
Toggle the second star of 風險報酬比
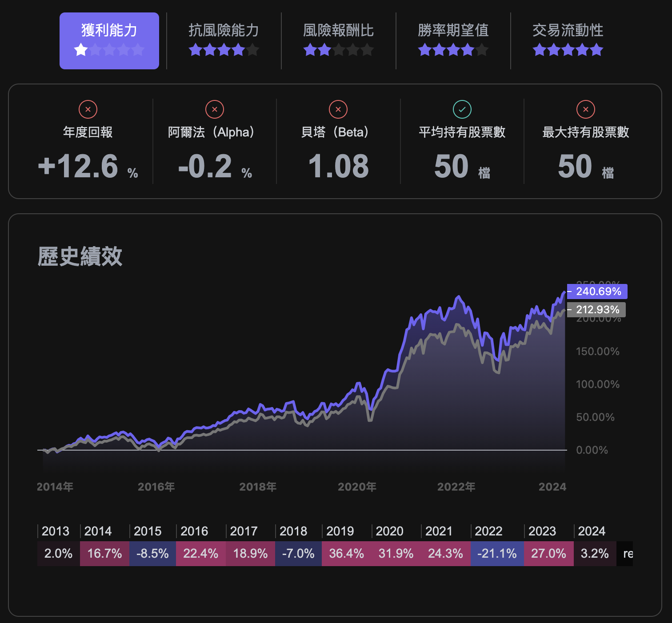tap(324, 50)
